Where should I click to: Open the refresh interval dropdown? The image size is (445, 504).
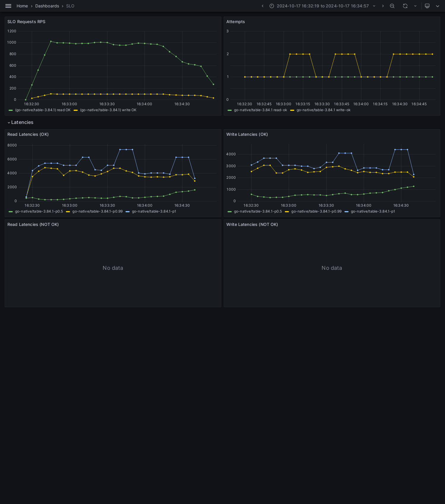point(415,6)
